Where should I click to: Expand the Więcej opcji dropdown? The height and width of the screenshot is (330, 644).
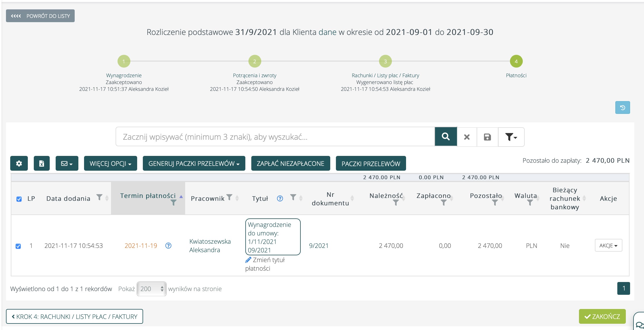point(110,164)
